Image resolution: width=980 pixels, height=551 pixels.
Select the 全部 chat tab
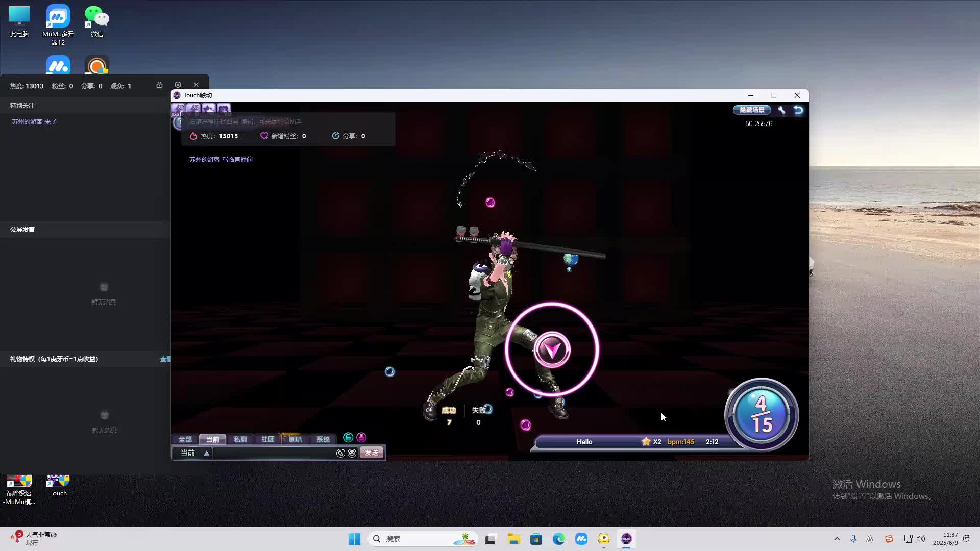185,439
